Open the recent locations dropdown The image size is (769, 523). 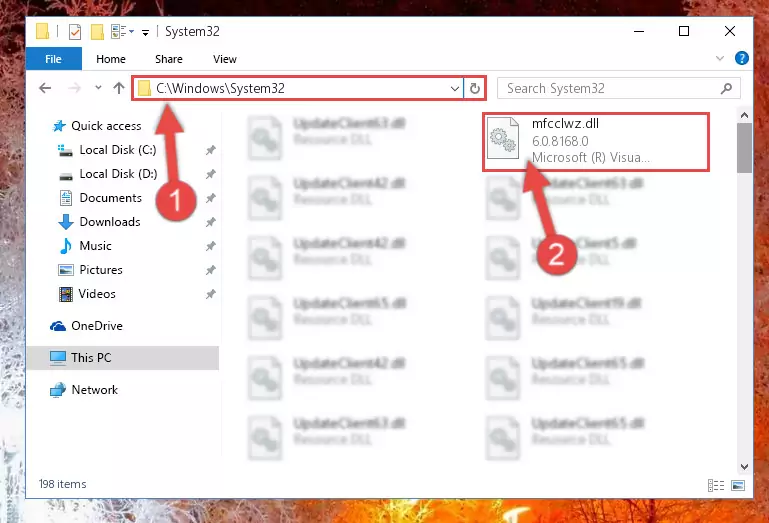(x=98, y=88)
